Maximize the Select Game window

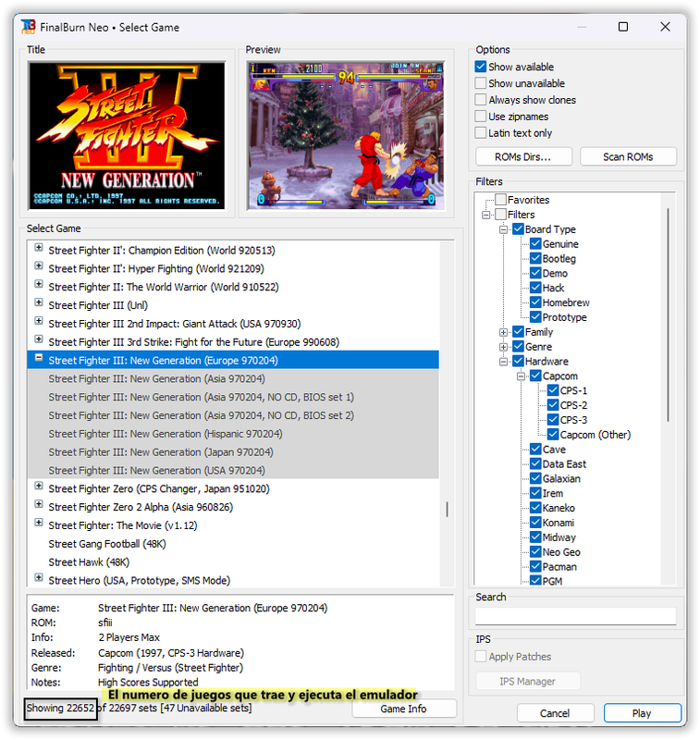623,27
